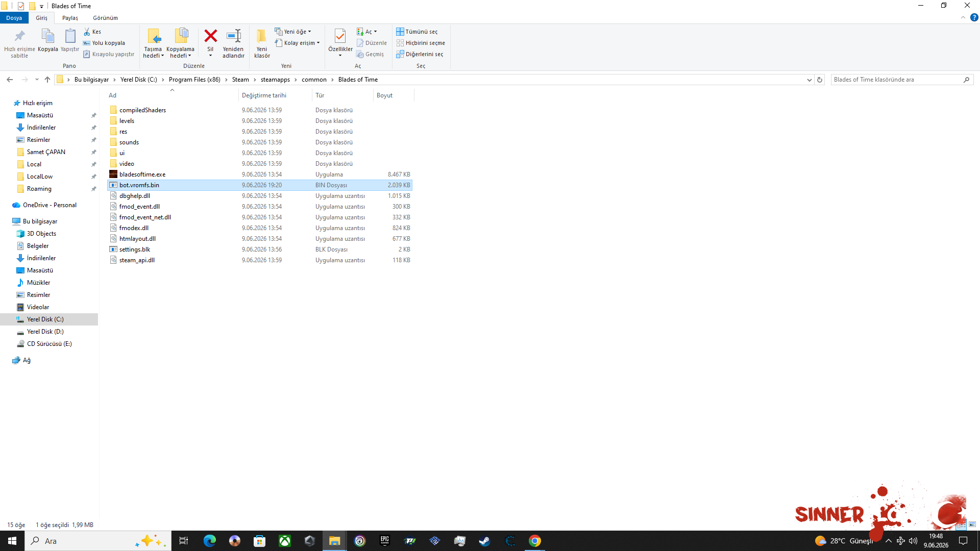This screenshot has height=551, width=980.
Task: Click the search magnifier icon
Action: coord(966,80)
